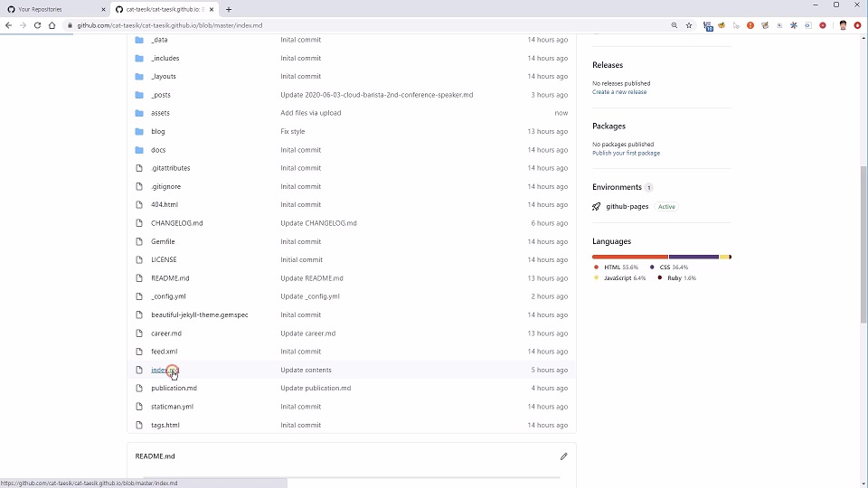Click the README.md edit pencil icon
Viewport: 868px width, 488px height.
point(563,456)
